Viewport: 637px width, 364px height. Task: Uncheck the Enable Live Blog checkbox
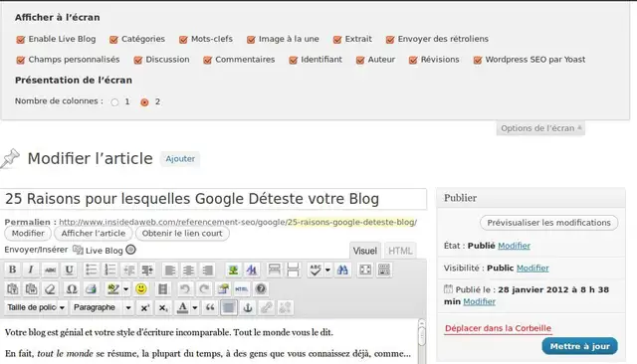pos(21,40)
